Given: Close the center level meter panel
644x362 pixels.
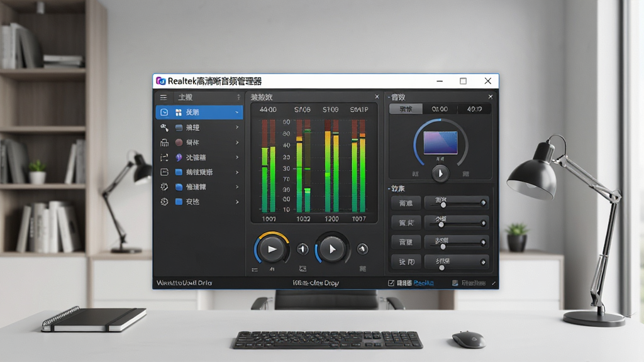Looking at the screenshot, I should (x=377, y=97).
